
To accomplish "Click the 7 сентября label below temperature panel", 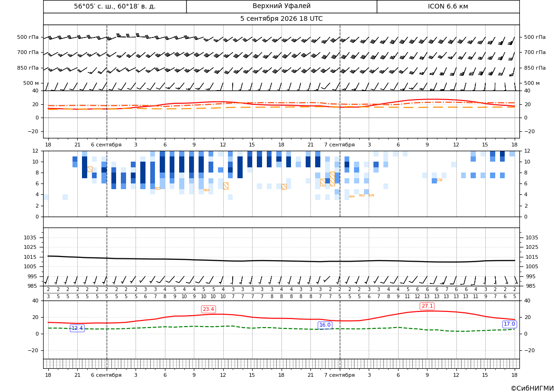I will pos(339,145).
